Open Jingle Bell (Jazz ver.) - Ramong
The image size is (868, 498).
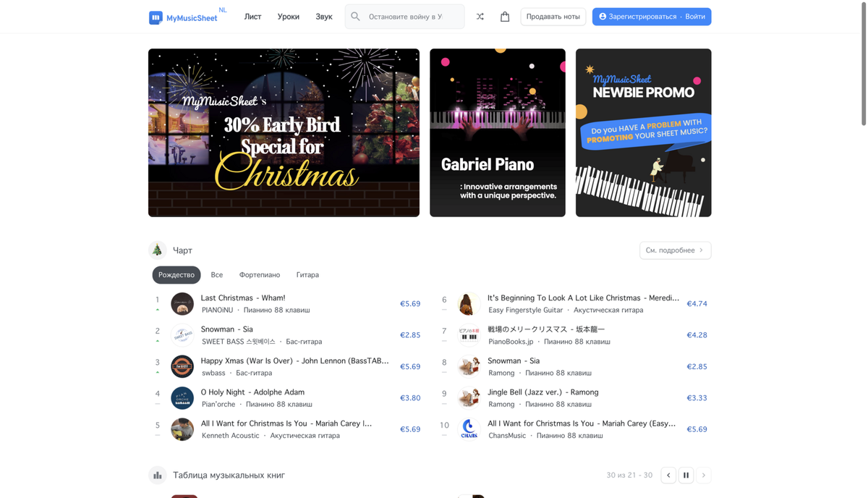(x=543, y=392)
